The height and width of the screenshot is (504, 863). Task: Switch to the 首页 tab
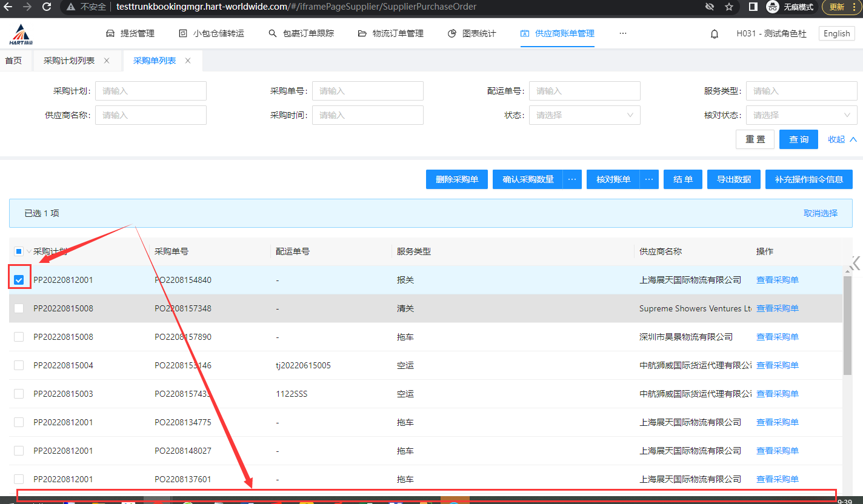(13, 61)
